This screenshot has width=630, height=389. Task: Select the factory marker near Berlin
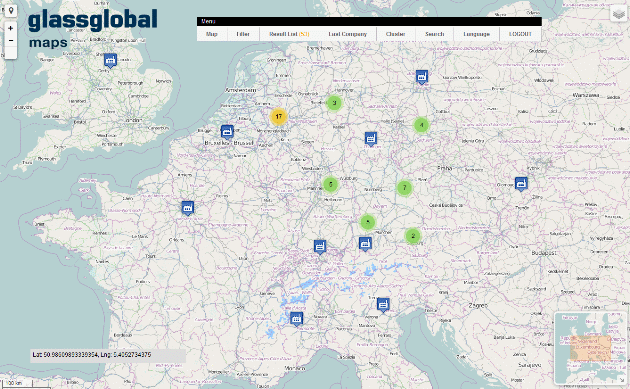(421, 77)
